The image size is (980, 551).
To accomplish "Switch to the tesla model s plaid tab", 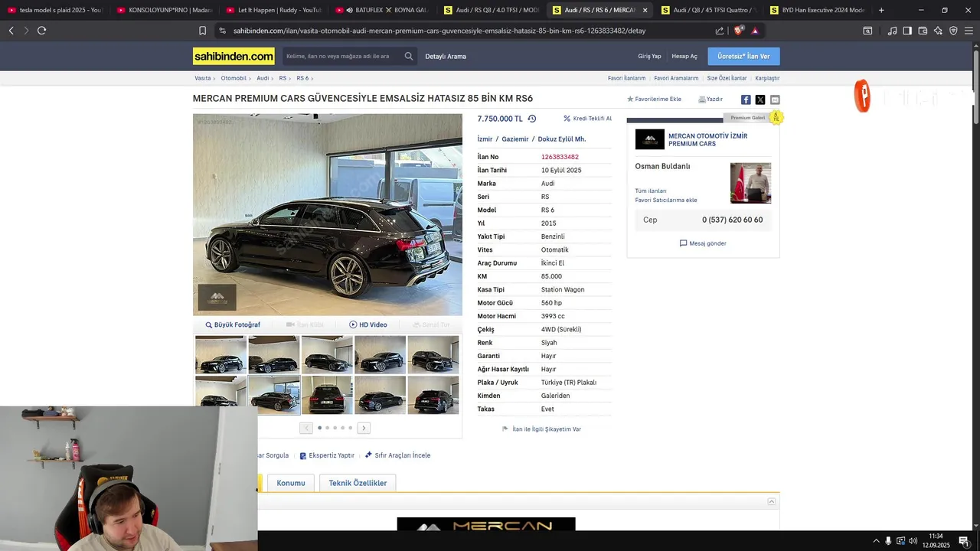I will [55, 10].
